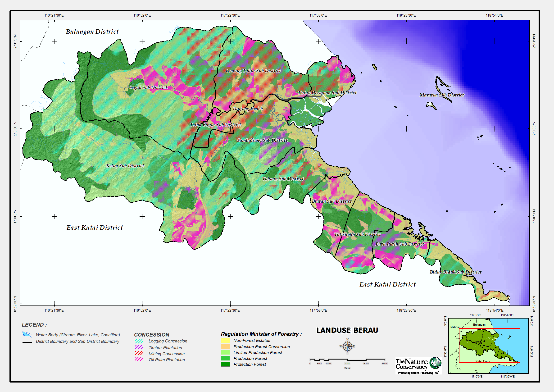This screenshot has width=554, height=392.
Task: Click the Oil Palm Plantation hatch symbol
Action: 139,359
